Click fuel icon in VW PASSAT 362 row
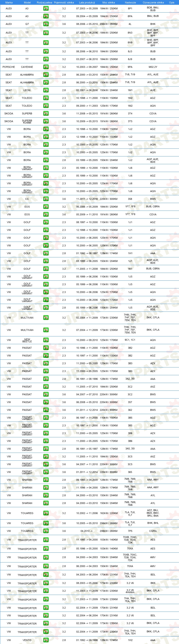 [x=46, y=410]
